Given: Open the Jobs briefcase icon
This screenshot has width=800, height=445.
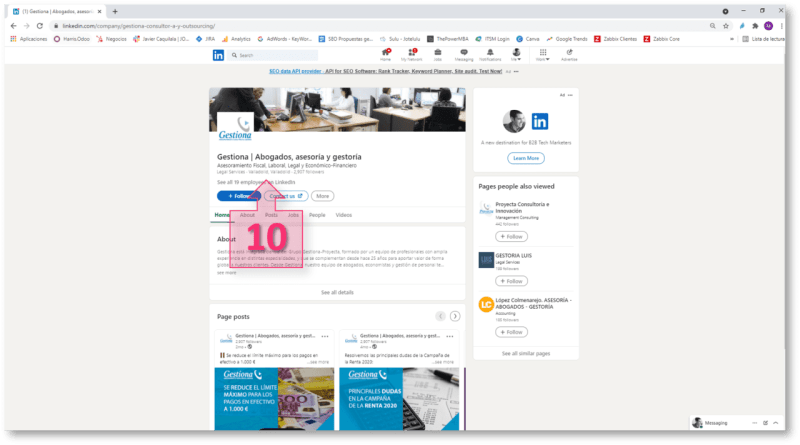Looking at the screenshot, I should point(438,55).
